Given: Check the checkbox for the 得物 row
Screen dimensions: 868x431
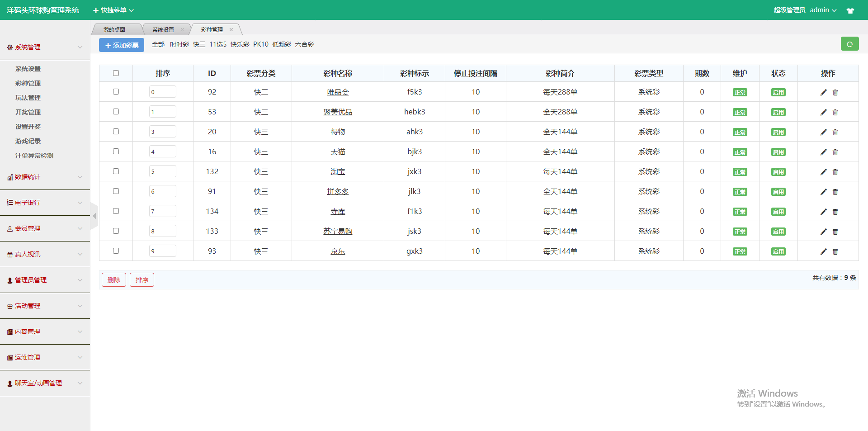Looking at the screenshot, I should (116, 132).
